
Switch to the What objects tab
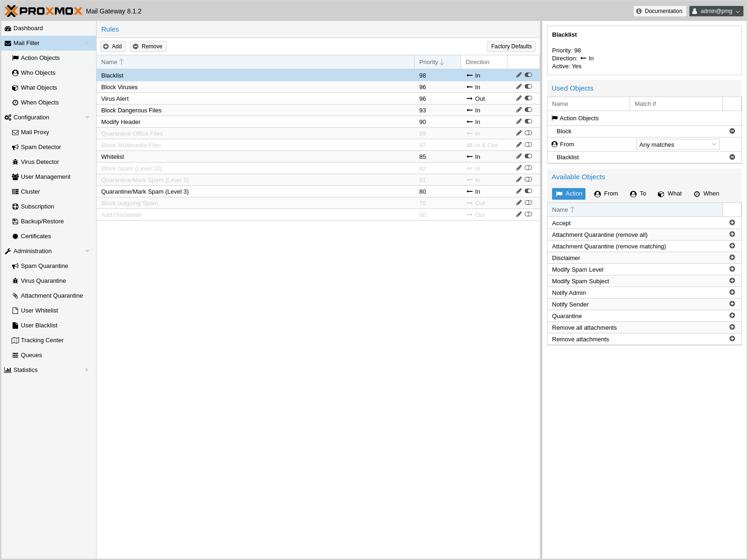[670, 194]
